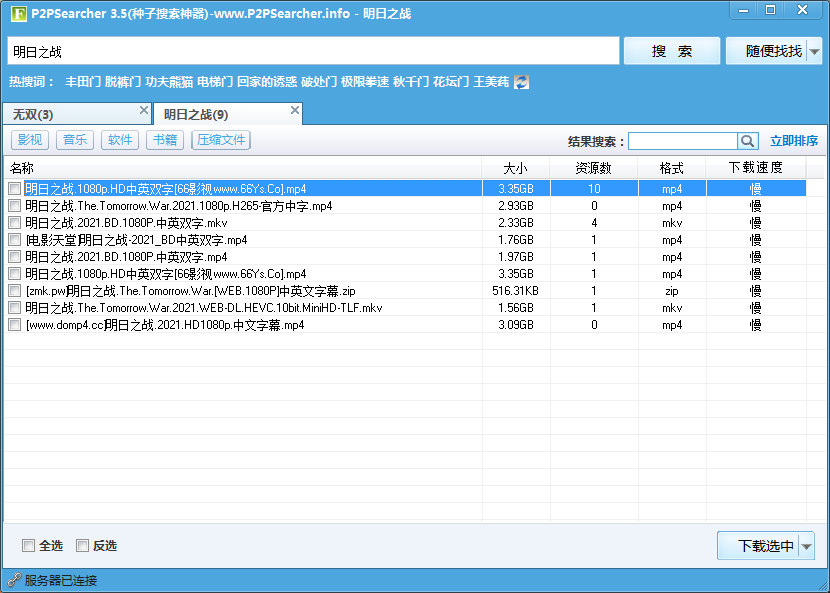Click the 516.31KB size cell

click(x=516, y=291)
